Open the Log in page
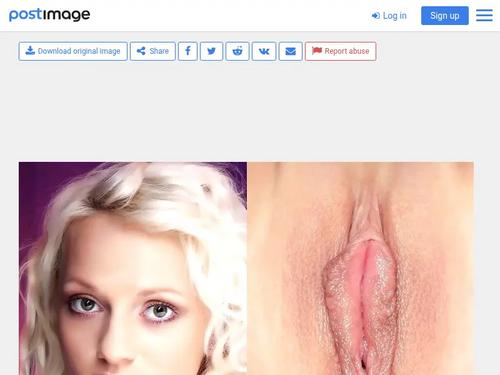 coord(389,16)
